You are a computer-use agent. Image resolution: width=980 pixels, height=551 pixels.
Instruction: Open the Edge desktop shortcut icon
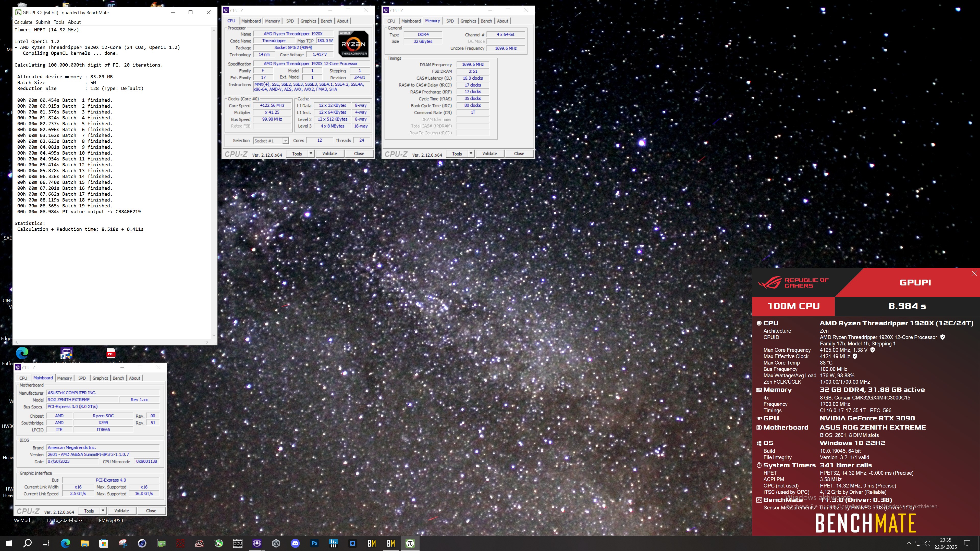22,354
